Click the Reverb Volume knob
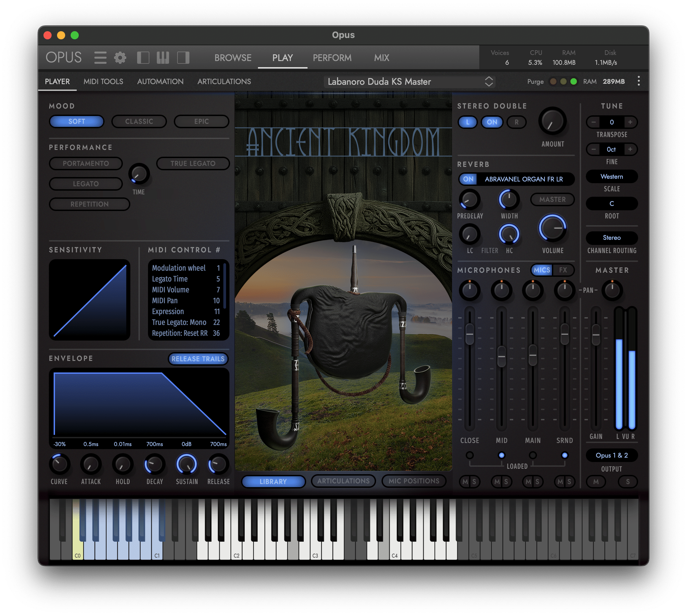Viewport: 687px width, 616px height. pos(553,228)
